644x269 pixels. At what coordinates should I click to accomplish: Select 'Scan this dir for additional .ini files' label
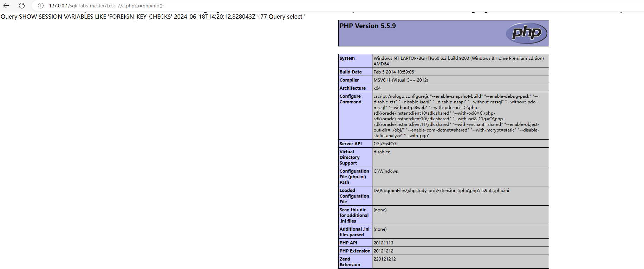354,216
